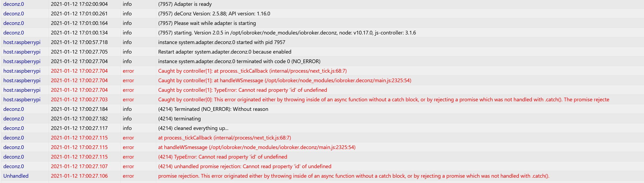Screen dimensions: 644x183
Task: Click host.raspberrypi source in 17:00:27.705 row
Action: pyautogui.click(x=22, y=52)
